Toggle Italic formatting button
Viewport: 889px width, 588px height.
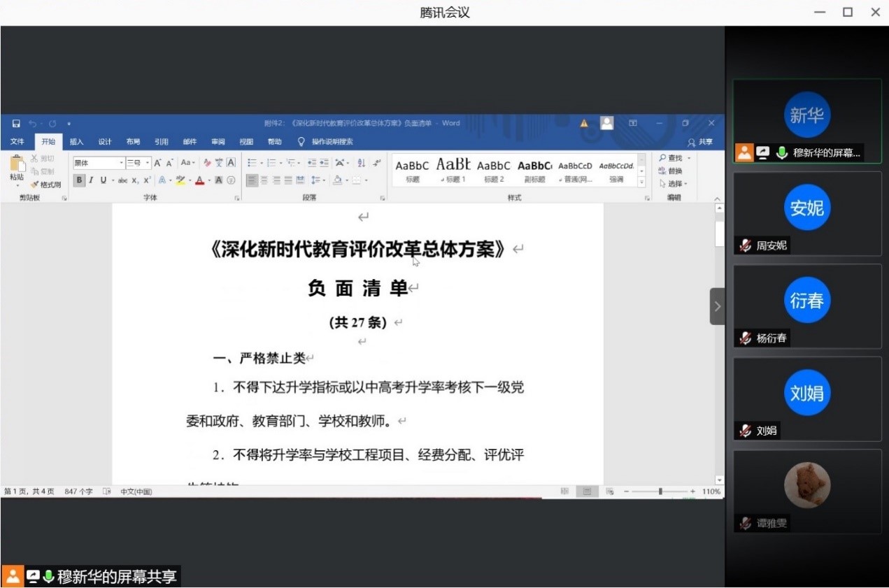(x=91, y=180)
